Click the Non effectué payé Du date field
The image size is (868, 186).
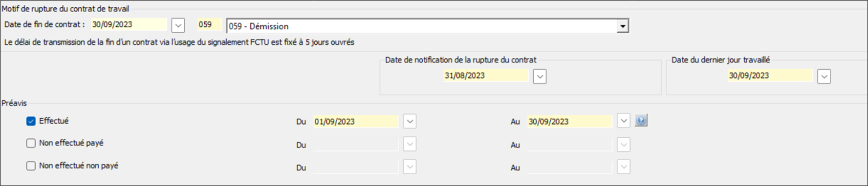(356, 145)
